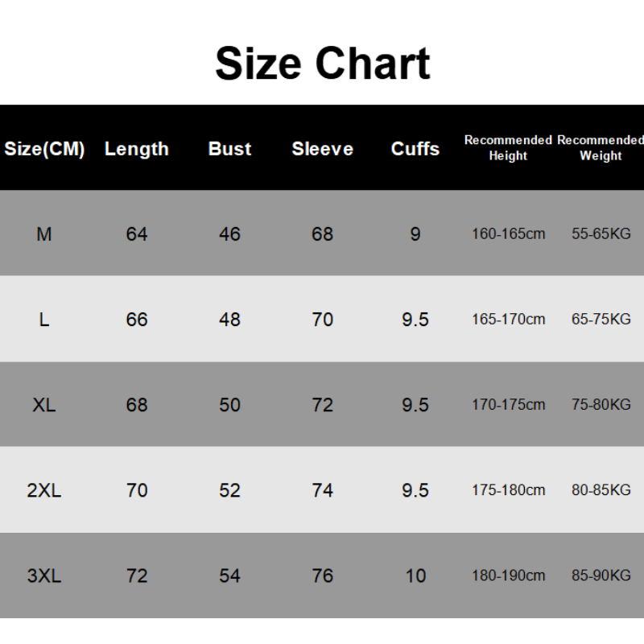Select the cuffs value 10 for 3XL
This screenshot has width=644, height=644.
tap(415, 576)
